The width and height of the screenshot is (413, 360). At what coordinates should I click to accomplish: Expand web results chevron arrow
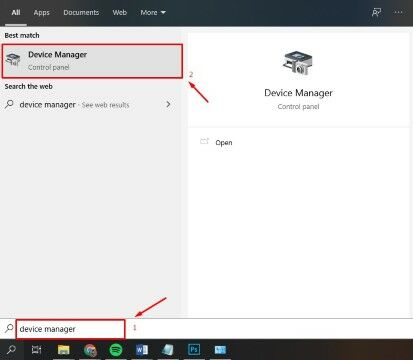pos(168,104)
